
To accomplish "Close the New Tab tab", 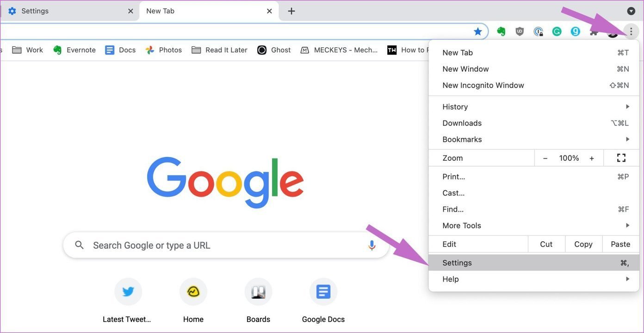I will [x=269, y=11].
